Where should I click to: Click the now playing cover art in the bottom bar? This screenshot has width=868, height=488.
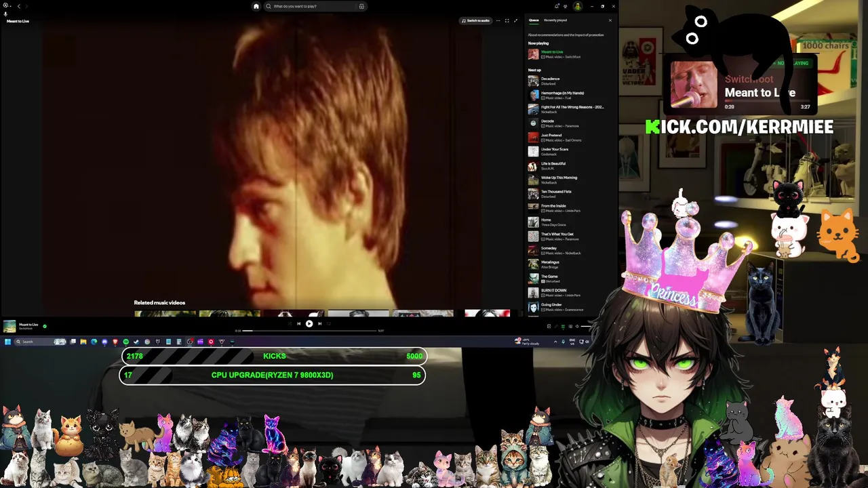click(x=9, y=327)
